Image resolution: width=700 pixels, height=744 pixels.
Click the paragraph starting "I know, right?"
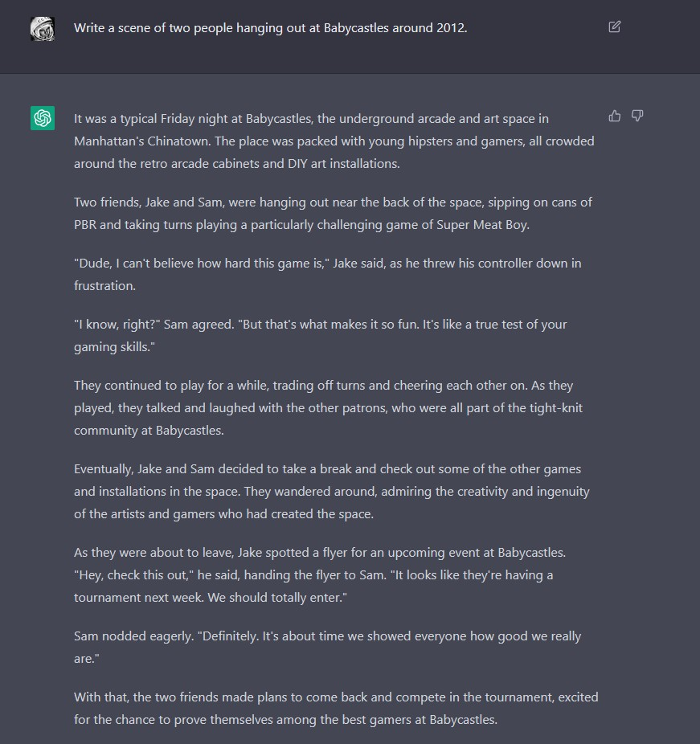click(x=320, y=335)
